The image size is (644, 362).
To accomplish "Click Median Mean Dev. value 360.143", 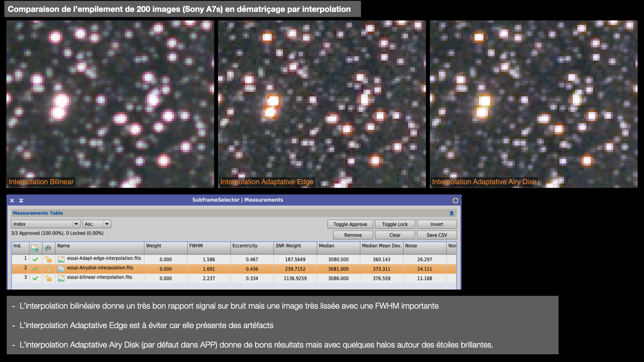I will coord(381,259).
